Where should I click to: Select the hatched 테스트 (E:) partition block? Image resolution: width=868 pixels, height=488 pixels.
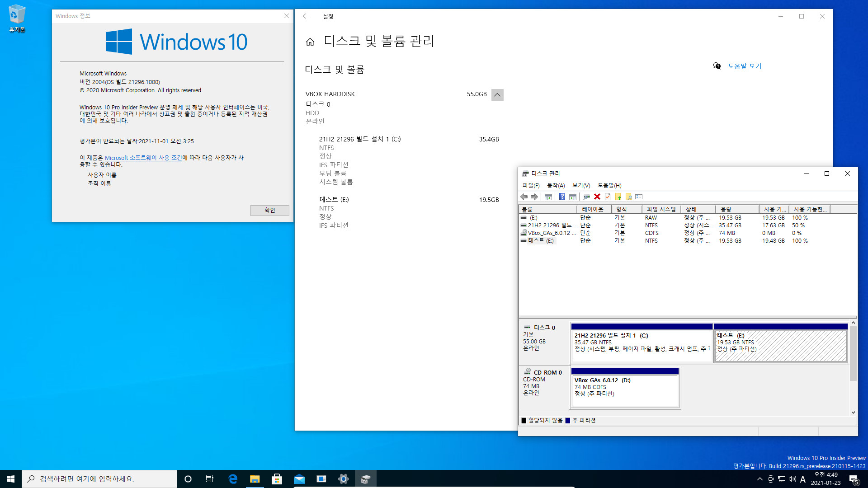pyautogui.click(x=781, y=343)
